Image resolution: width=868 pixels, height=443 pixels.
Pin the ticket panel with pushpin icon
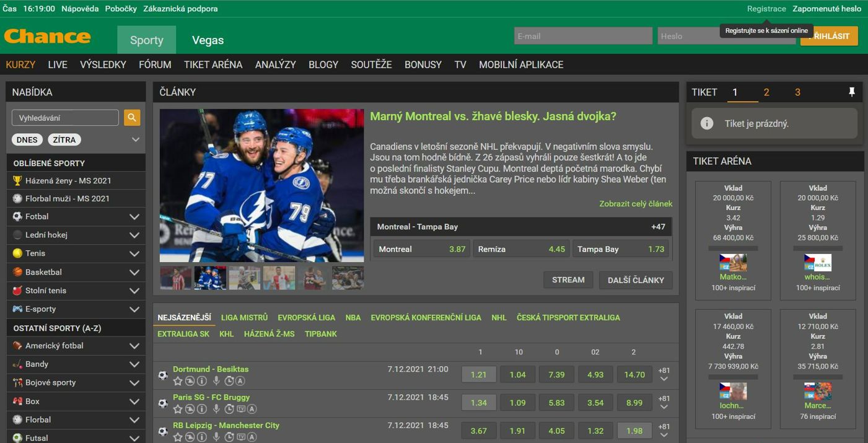(x=852, y=92)
